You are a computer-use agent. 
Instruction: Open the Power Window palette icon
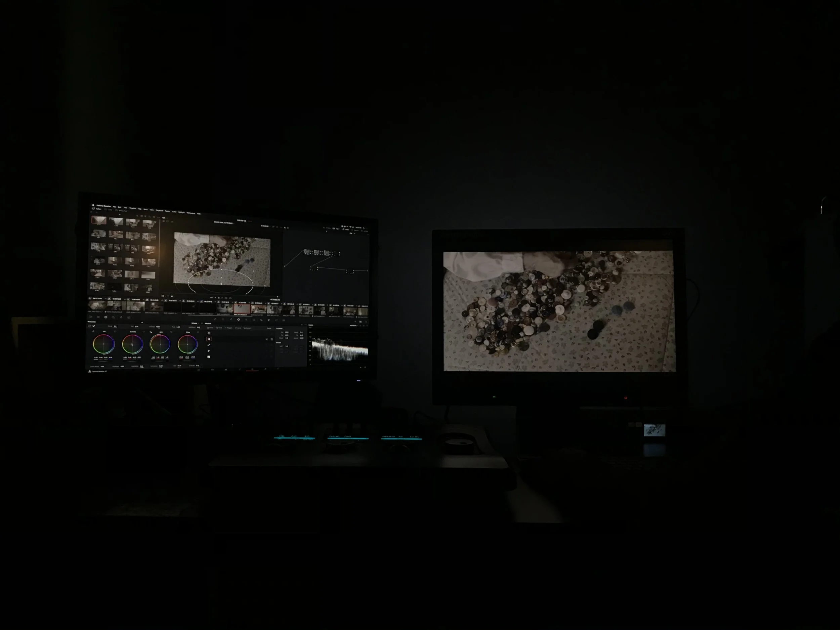click(239, 319)
